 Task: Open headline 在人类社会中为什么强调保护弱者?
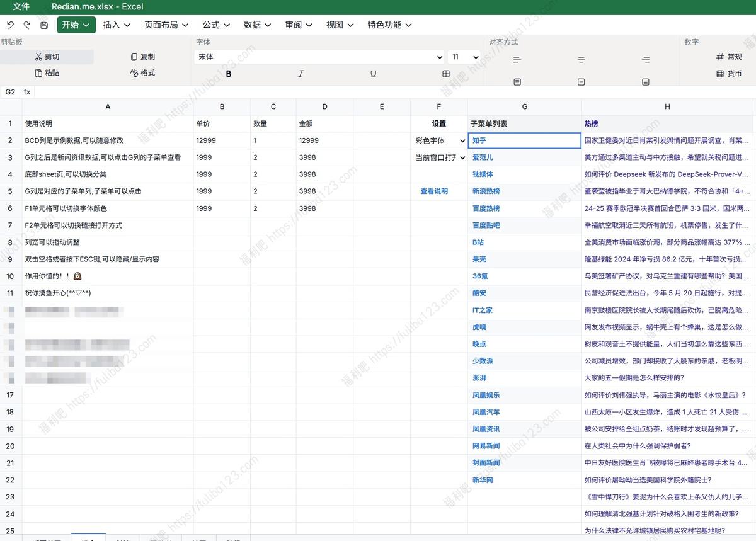(638, 446)
